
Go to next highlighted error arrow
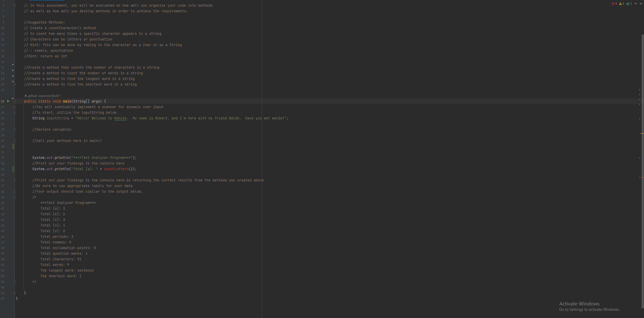(641, 4)
